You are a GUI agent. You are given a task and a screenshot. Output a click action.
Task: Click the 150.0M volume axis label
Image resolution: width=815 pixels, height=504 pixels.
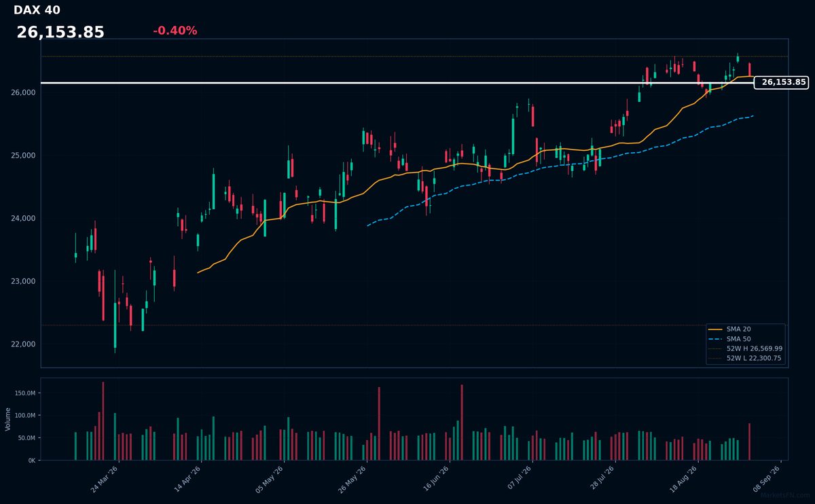pyautogui.click(x=25, y=393)
